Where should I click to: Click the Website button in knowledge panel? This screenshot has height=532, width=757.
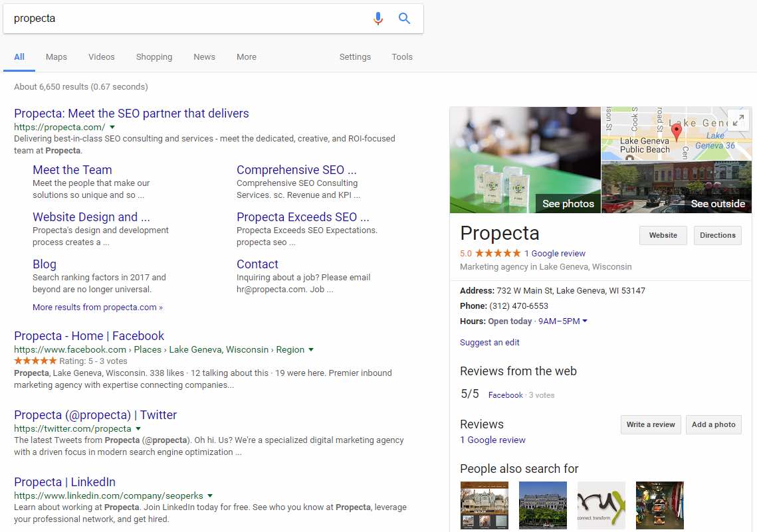663,235
